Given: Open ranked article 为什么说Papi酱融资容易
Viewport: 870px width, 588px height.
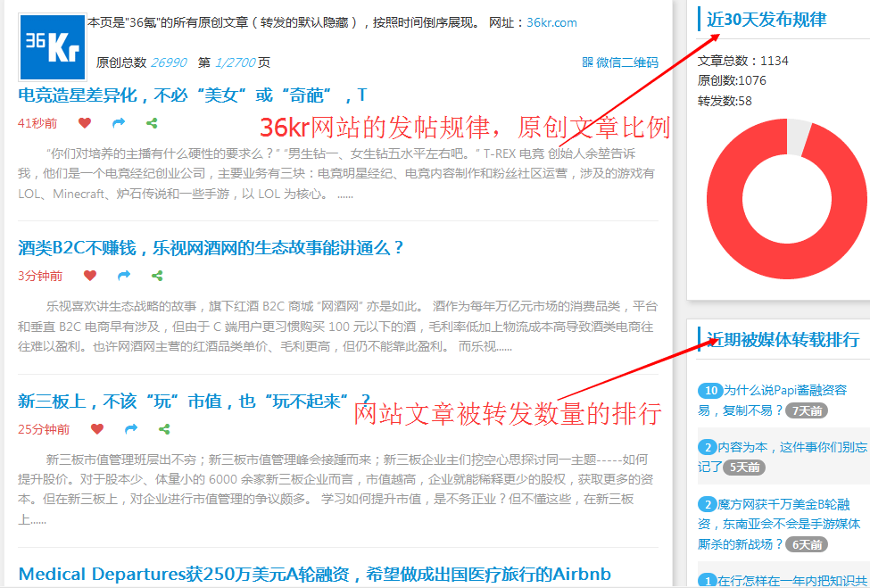Looking at the screenshot, I should pyautogui.click(x=773, y=400).
